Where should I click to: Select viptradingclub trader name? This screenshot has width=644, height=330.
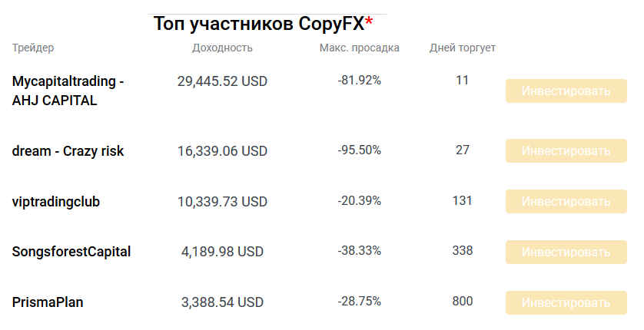coord(56,202)
